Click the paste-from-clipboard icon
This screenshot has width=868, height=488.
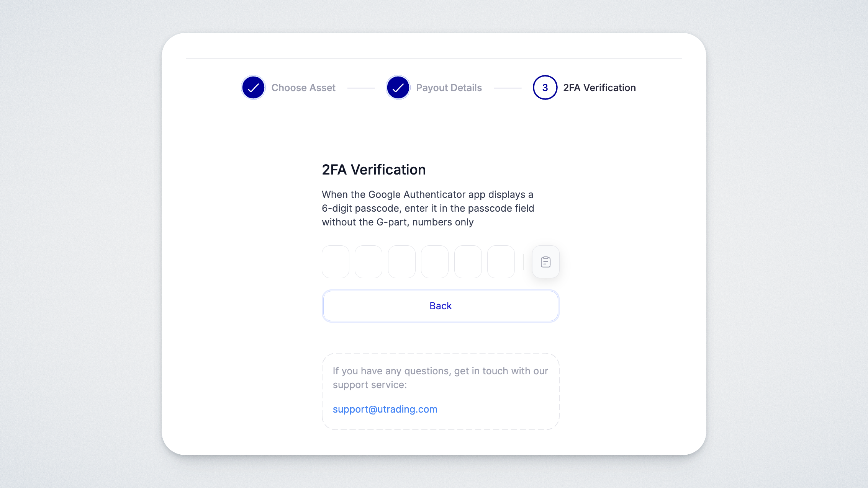(x=545, y=262)
